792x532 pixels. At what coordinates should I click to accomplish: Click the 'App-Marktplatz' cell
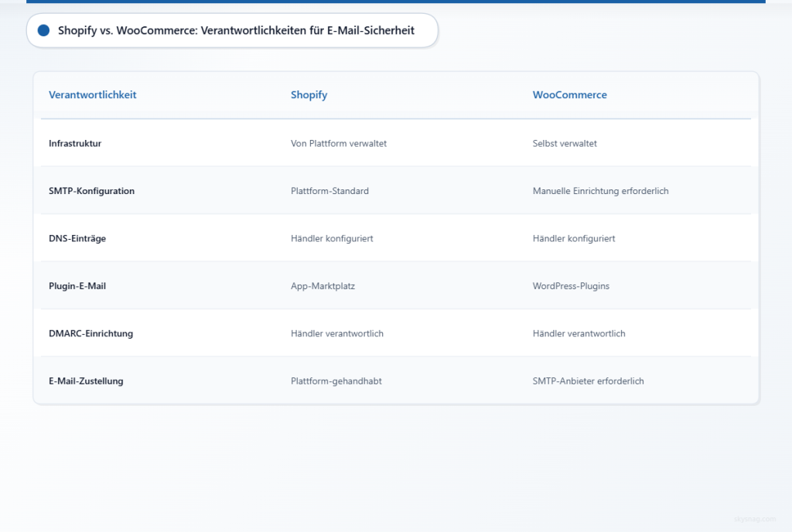click(x=323, y=285)
